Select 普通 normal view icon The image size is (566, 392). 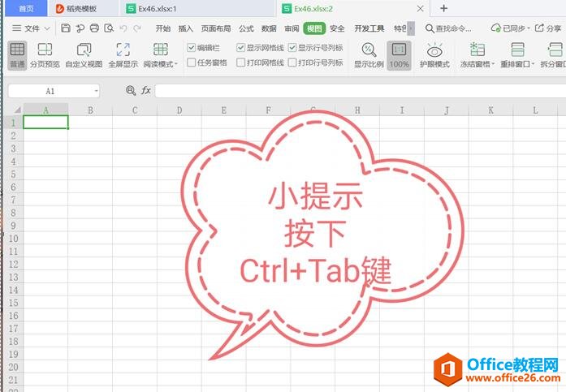point(17,55)
